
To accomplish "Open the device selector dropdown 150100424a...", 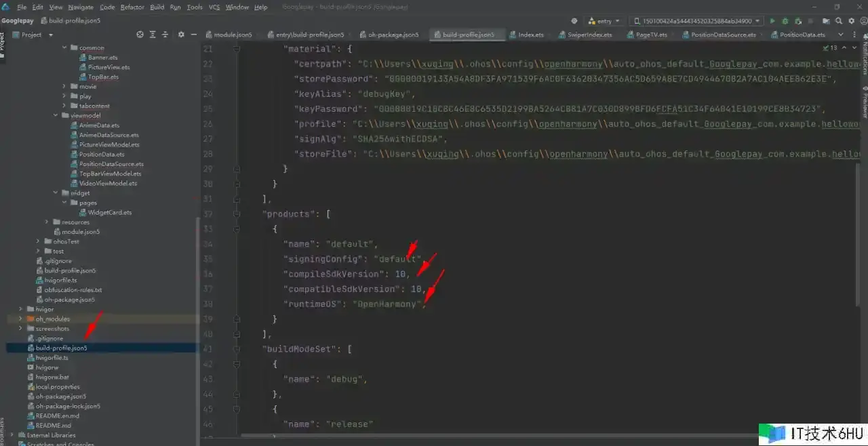I will pyautogui.click(x=696, y=21).
